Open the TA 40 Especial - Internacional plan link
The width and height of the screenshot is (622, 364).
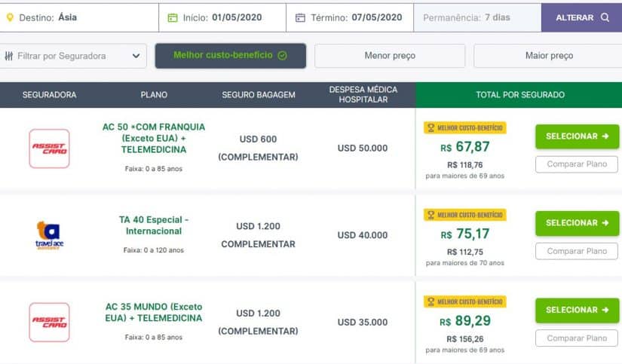point(154,225)
